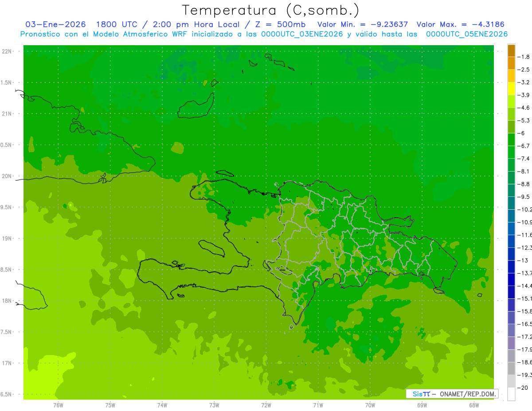The image size is (532, 411).
Task: Click the '-15.8' colorbar label
Action: pos(525,311)
